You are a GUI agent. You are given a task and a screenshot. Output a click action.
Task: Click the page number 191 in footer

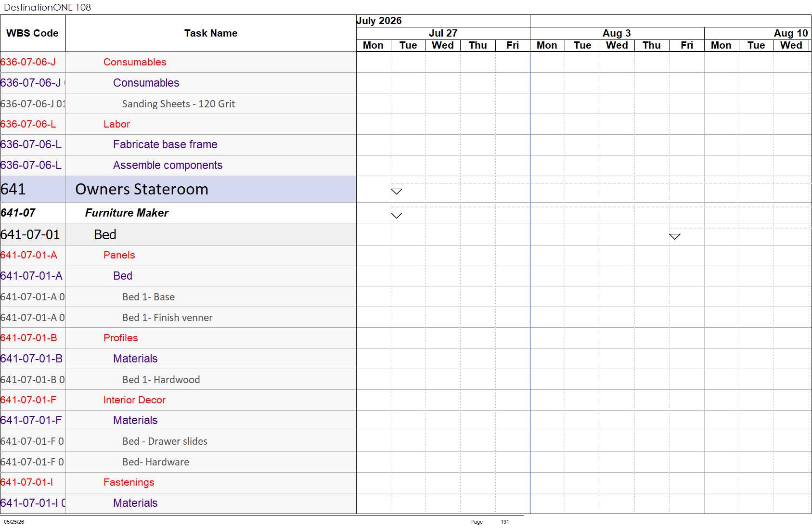point(505,522)
